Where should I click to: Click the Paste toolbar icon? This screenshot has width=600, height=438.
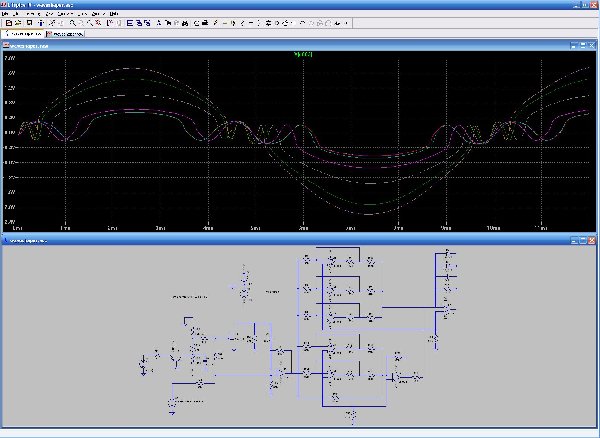pos(176,23)
